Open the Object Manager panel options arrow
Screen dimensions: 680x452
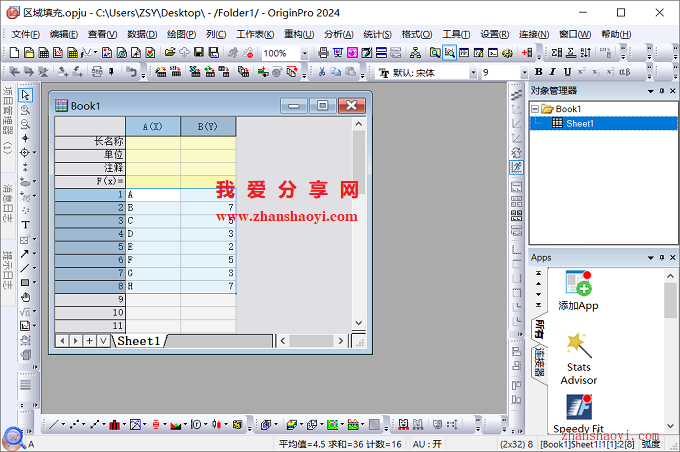[651, 91]
